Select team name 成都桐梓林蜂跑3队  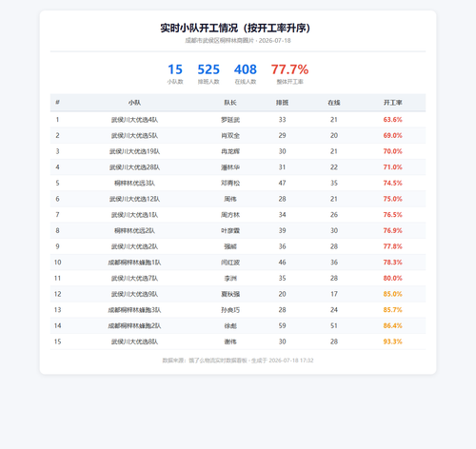point(134,310)
